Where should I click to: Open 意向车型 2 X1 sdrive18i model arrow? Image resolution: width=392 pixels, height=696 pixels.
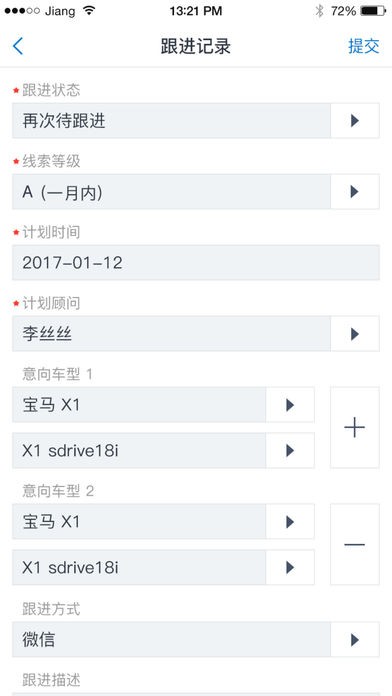click(290, 567)
